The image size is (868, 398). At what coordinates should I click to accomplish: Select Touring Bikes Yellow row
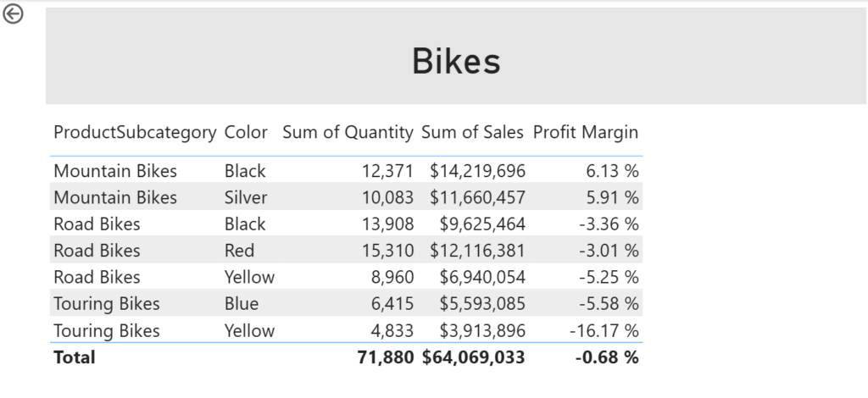coord(107,330)
